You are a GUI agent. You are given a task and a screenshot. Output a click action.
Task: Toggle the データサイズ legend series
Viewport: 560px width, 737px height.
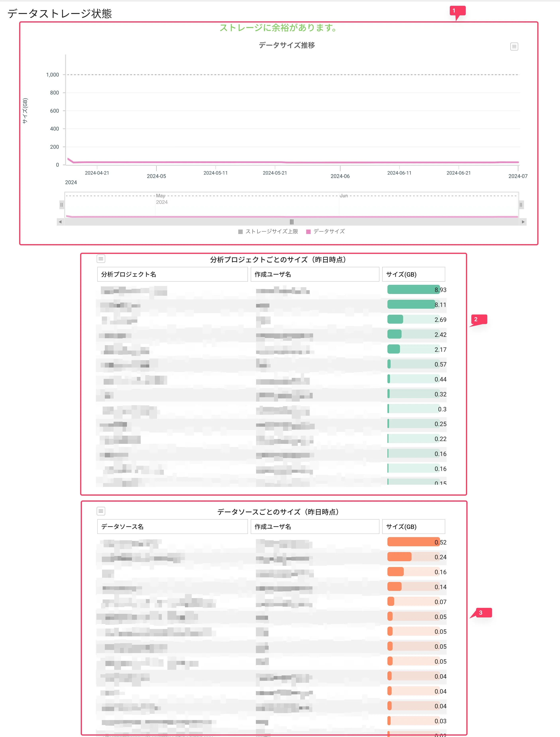(325, 231)
